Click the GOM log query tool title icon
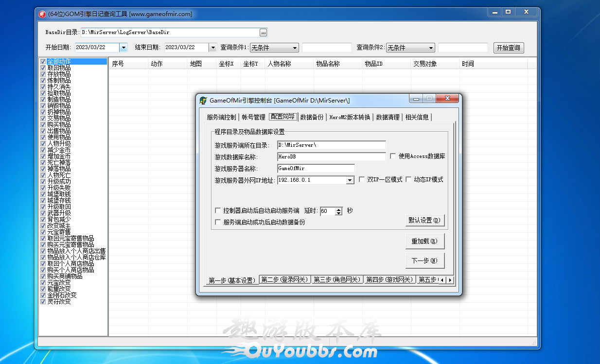 tap(42, 14)
